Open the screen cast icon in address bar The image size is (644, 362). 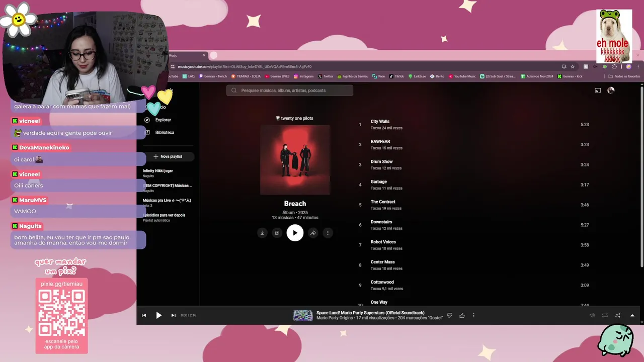pos(564,66)
